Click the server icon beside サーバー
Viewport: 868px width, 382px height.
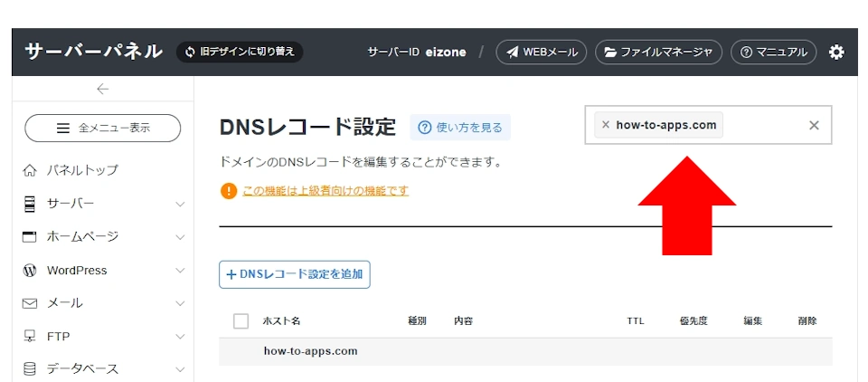(29, 204)
